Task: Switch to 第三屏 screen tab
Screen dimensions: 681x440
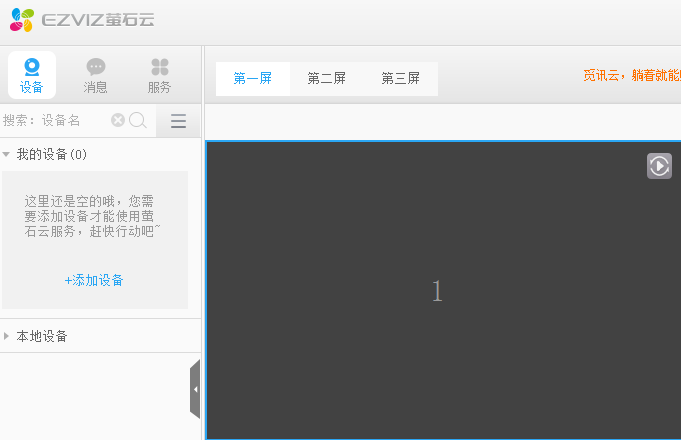Action: [x=400, y=79]
